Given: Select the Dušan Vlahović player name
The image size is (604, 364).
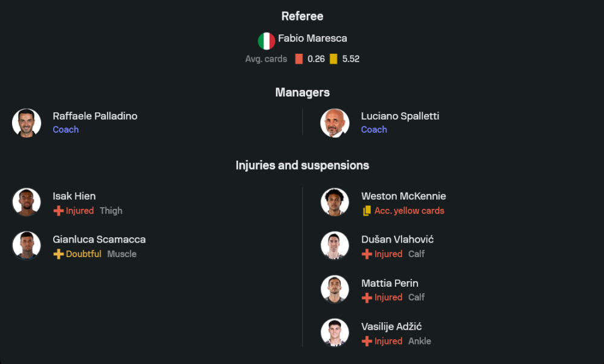Looking at the screenshot, I should coord(397,240).
